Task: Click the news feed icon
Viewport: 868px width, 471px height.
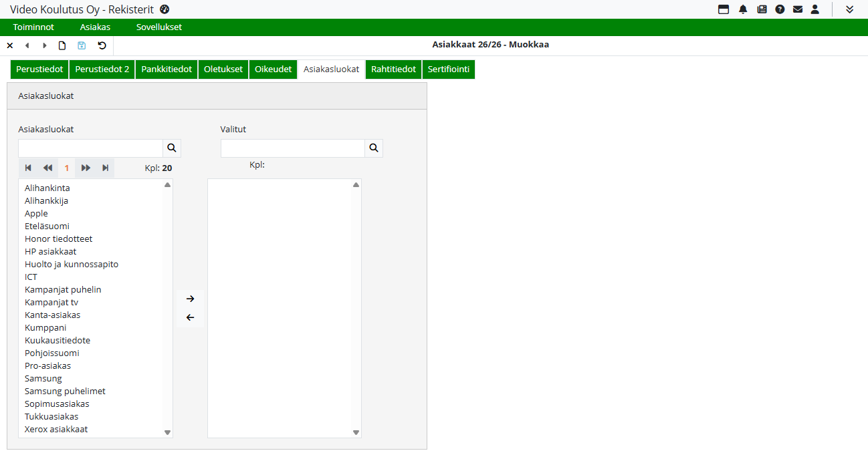Action: pyautogui.click(x=762, y=9)
